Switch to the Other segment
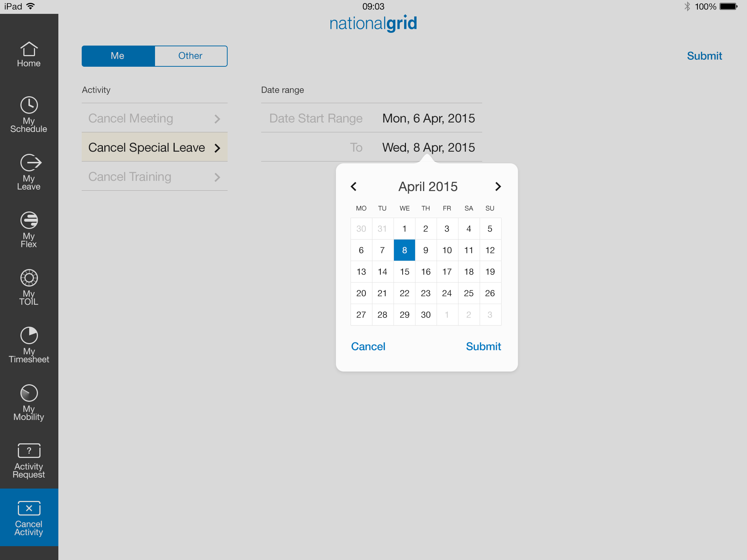747x560 pixels. point(190,56)
